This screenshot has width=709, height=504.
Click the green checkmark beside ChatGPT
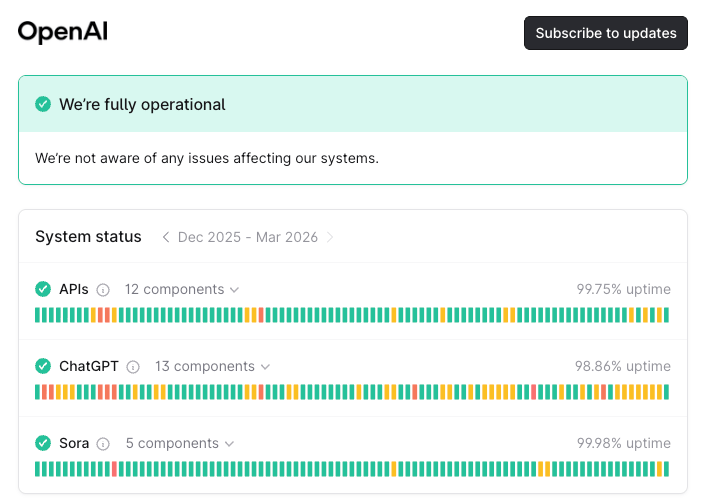pos(43,366)
